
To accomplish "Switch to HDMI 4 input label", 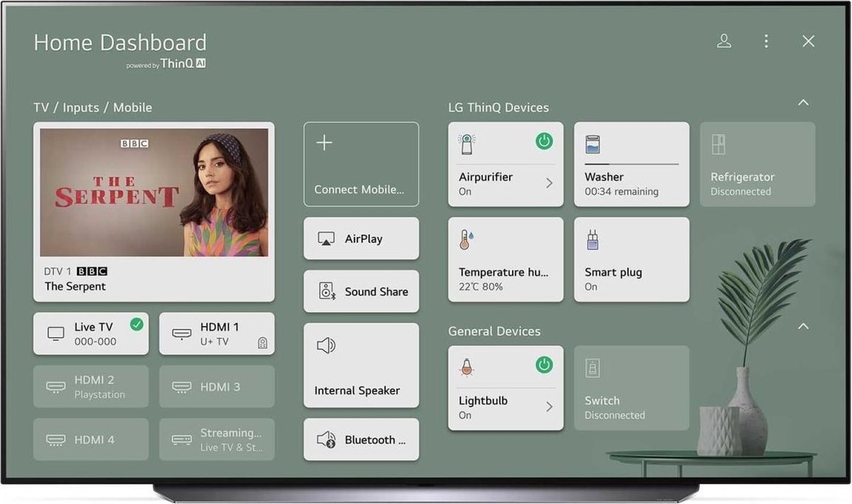I will [94, 439].
